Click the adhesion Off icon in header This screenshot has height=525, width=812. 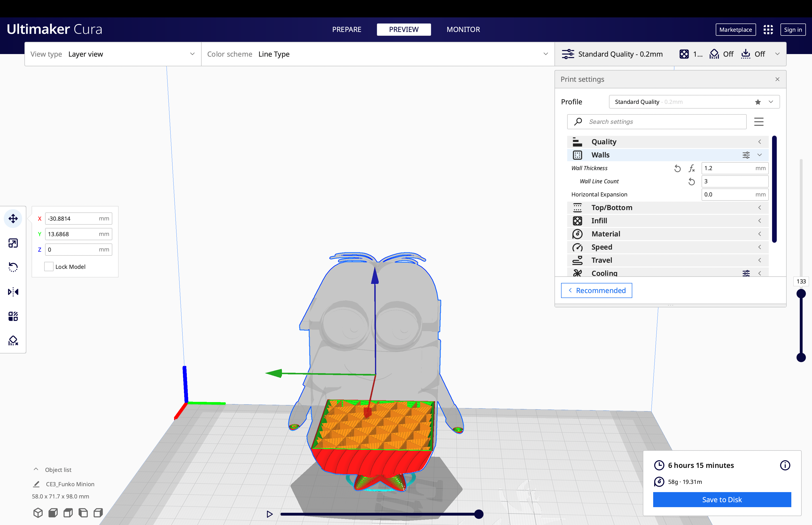(x=746, y=54)
